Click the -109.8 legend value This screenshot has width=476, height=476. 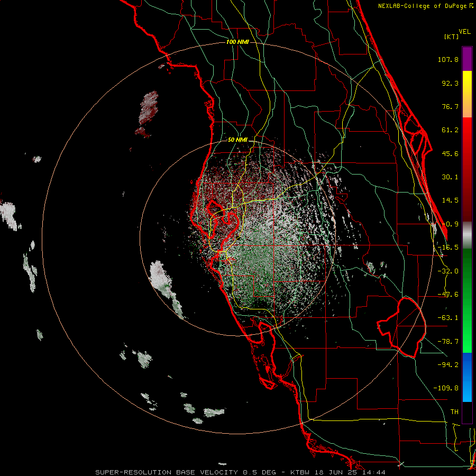446,388
